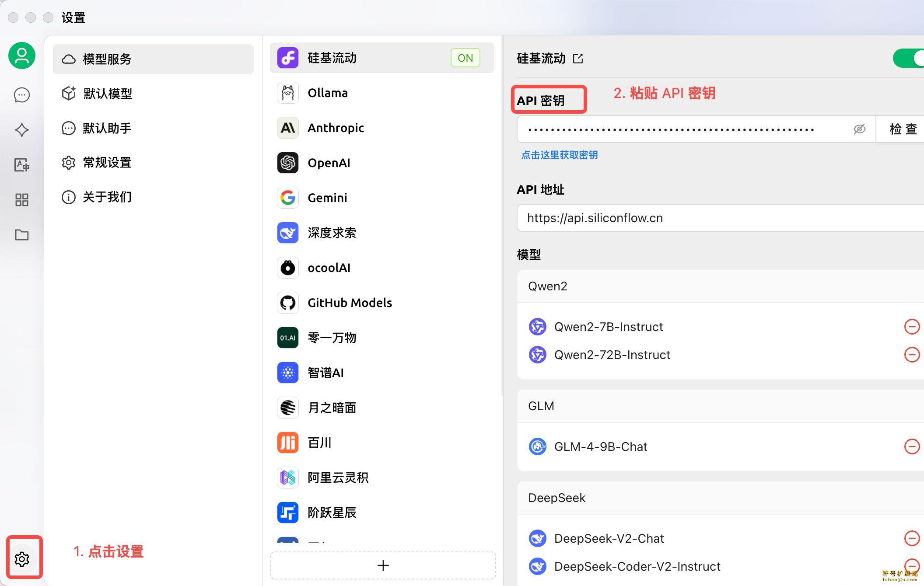
Task: Click the 检查 API key button
Action: pyautogui.click(x=900, y=129)
